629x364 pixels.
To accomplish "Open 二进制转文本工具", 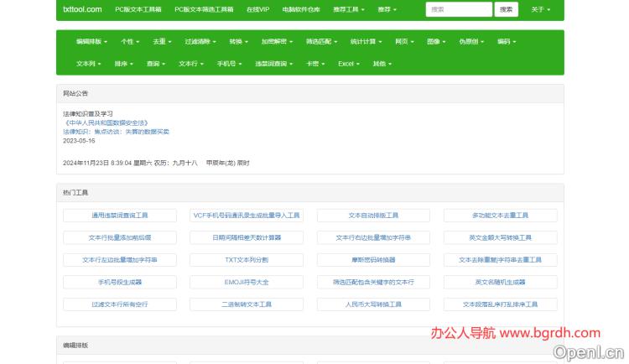I will click(x=247, y=304).
